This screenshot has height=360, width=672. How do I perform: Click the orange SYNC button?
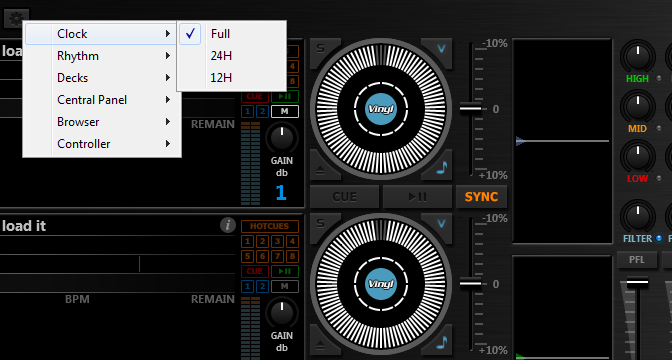[x=481, y=197]
